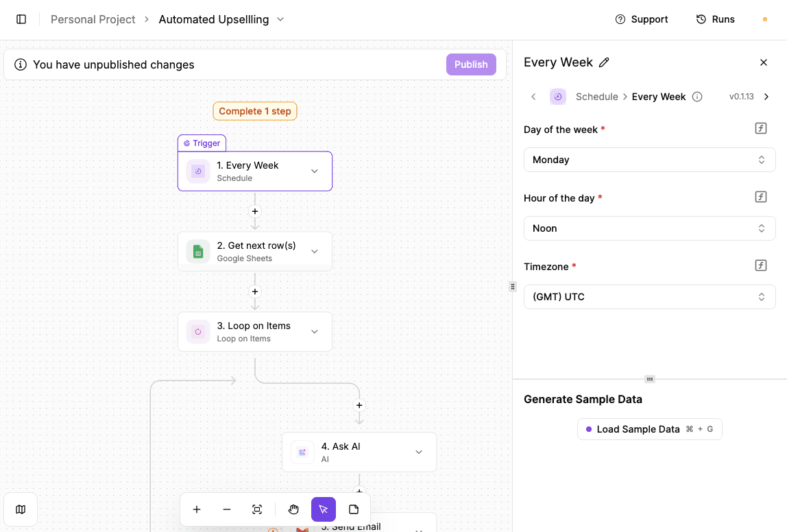The width and height of the screenshot is (787, 532).
Task: Click the Publish button
Action: (x=471, y=64)
